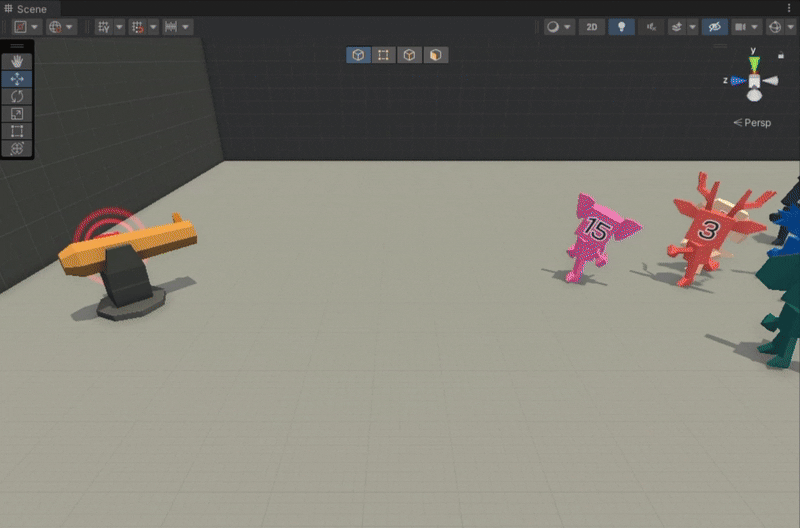Image resolution: width=800 pixels, height=528 pixels.
Task: Click the gray bottom gizmo cone
Action: click(754, 95)
